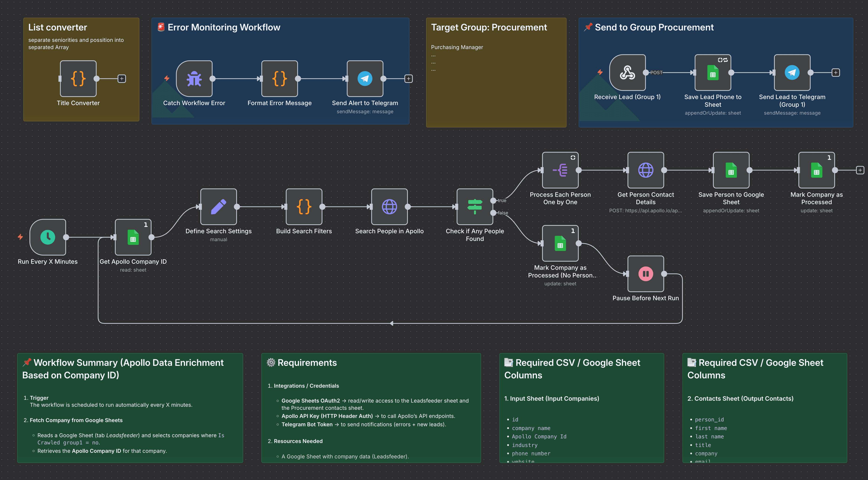Open the Send Lead to Telegram (Group 1) node
The image size is (868, 480).
coord(792,72)
